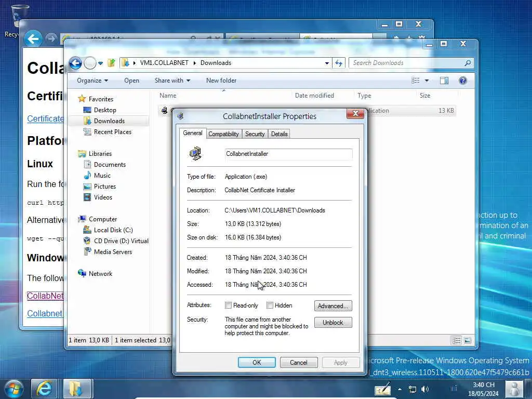Create a New folder
The width and height of the screenshot is (532, 399).
tap(221, 81)
